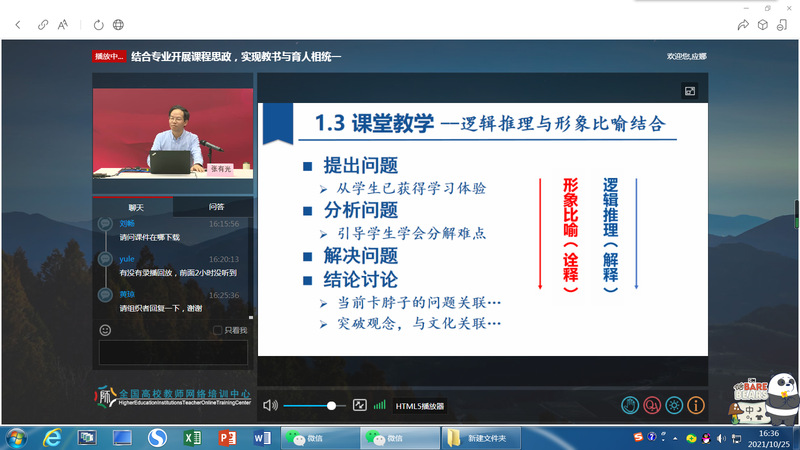Click the green signal strength indicator
Image resolution: width=800 pixels, height=450 pixels.
pos(380,405)
